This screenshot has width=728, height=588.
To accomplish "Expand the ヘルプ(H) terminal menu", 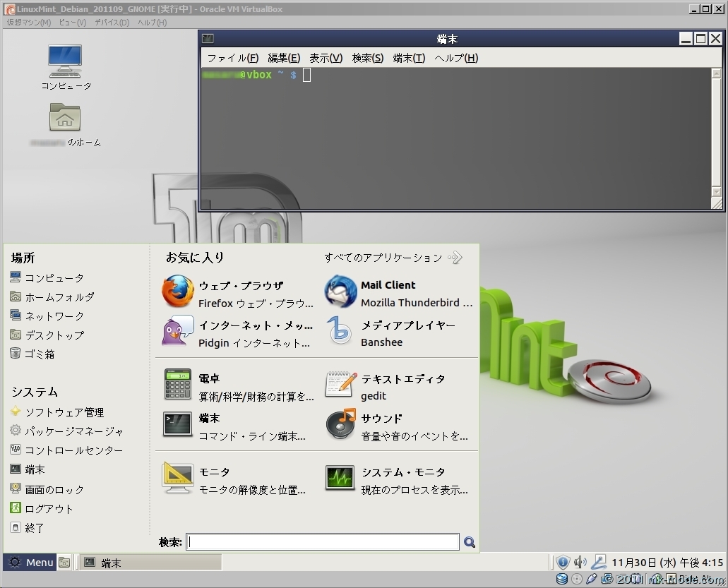I will pos(456,58).
